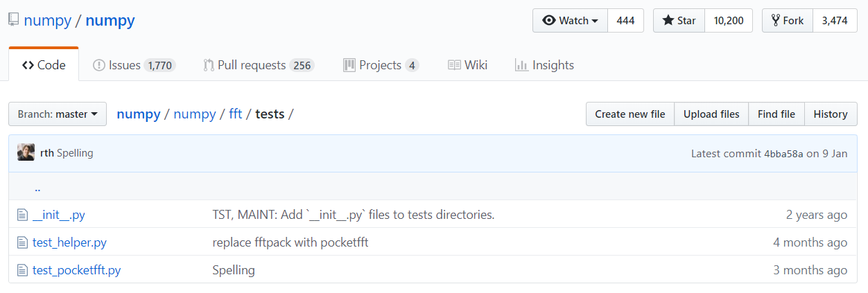The height and width of the screenshot is (293, 868).
Task: Open the Branch: master dropdown
Action: coord(58,114)
